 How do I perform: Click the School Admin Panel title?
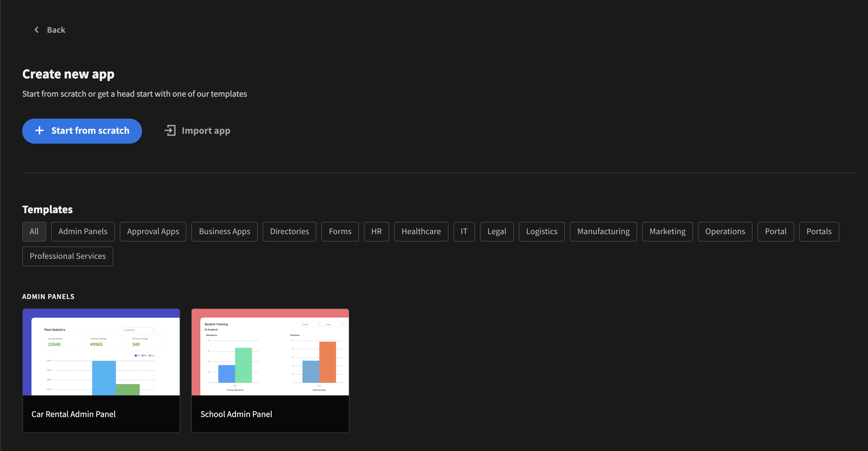(x=236, y=414)
